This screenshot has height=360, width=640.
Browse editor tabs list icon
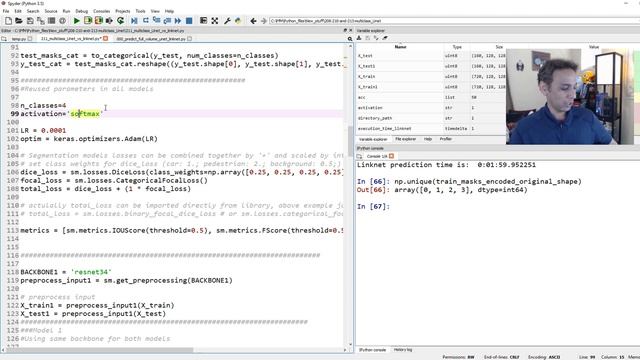(x=4, y=39)
